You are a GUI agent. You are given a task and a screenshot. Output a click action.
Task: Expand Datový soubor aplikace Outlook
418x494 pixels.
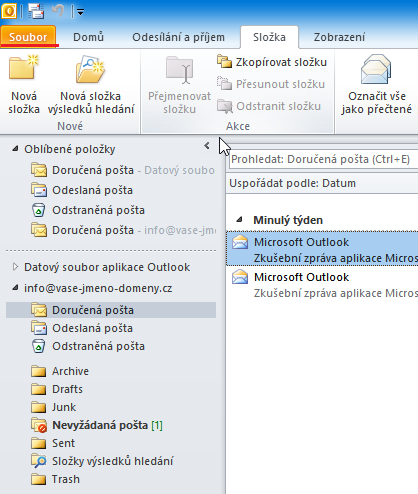tap(15, 267)
